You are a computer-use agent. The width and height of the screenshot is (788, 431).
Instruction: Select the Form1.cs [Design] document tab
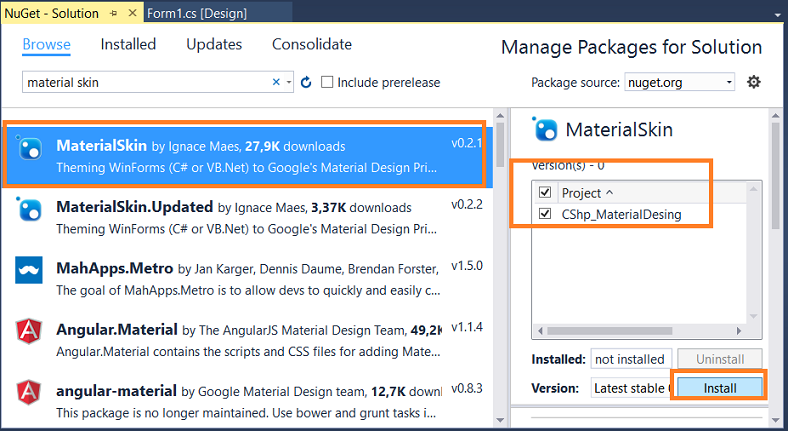point(196,13)
